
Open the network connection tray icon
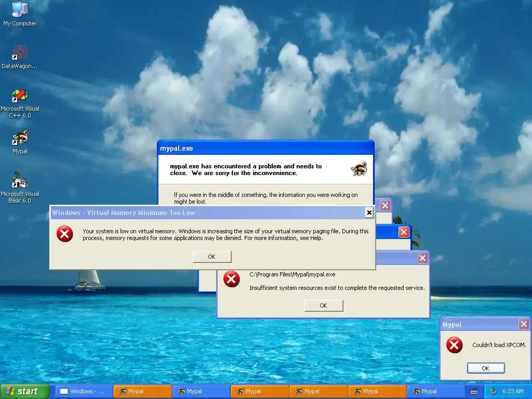[x=494, y=391]
